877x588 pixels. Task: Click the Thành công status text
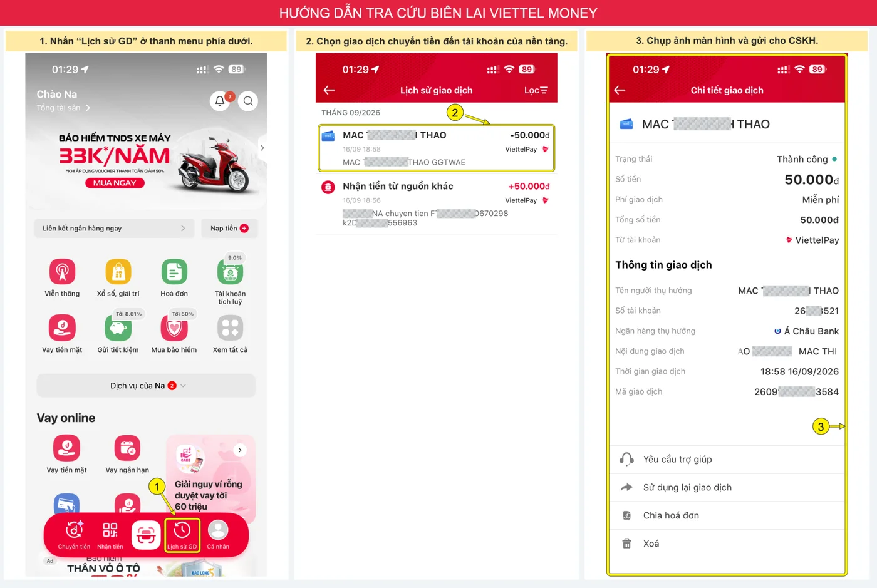802,159
